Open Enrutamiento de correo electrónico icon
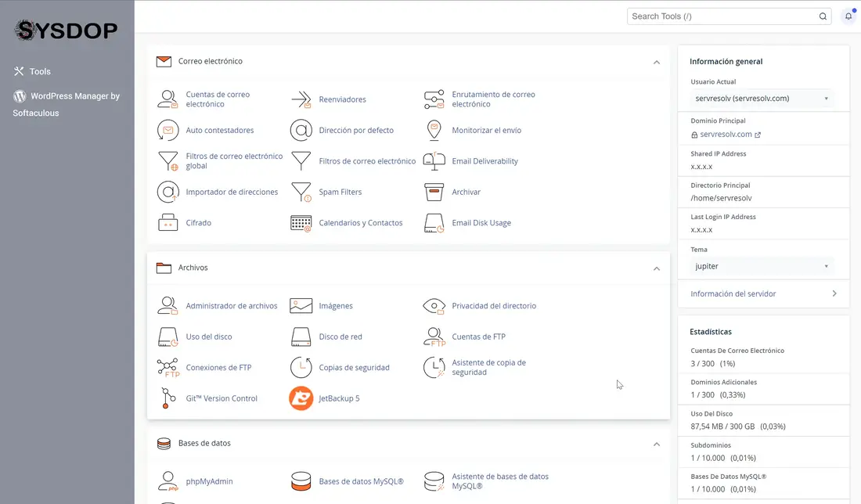The width and height of the screenshot is (861, 504). pos(434,99)
